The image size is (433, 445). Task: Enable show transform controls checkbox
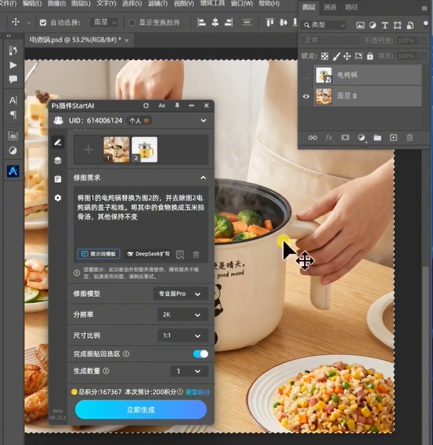[x=132, y=23]
